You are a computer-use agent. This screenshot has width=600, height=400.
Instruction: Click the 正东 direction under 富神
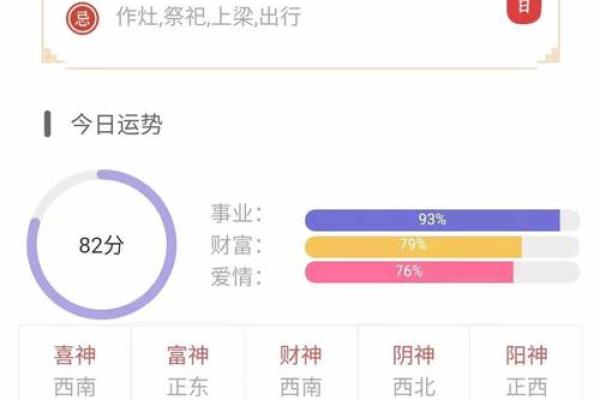(187, 388)
